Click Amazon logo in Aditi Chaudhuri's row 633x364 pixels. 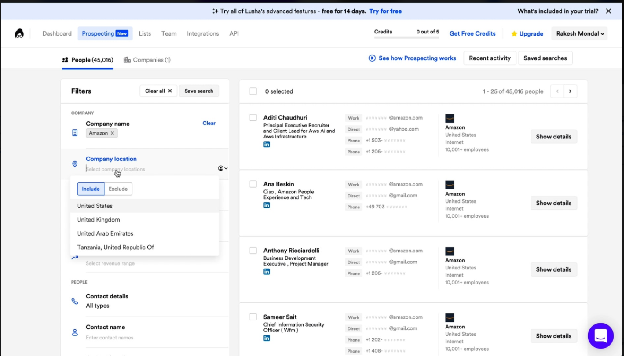[x=450, y=118]
